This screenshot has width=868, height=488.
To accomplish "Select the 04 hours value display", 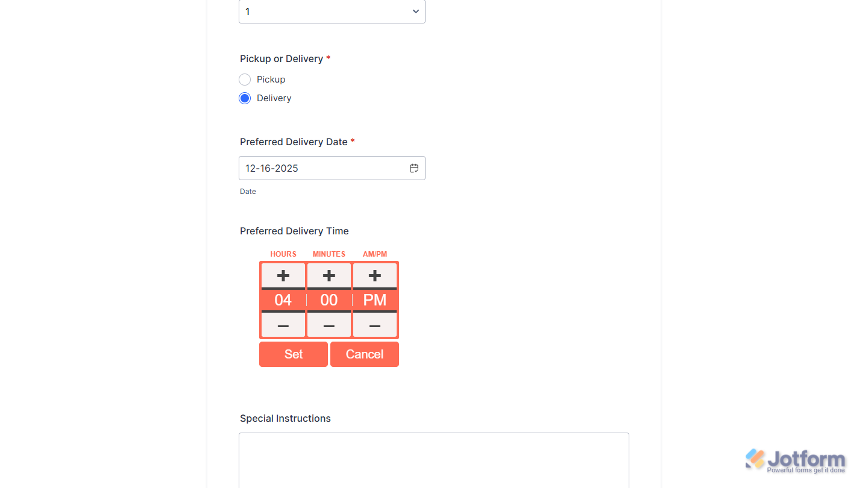I will [x=283, y=300].
